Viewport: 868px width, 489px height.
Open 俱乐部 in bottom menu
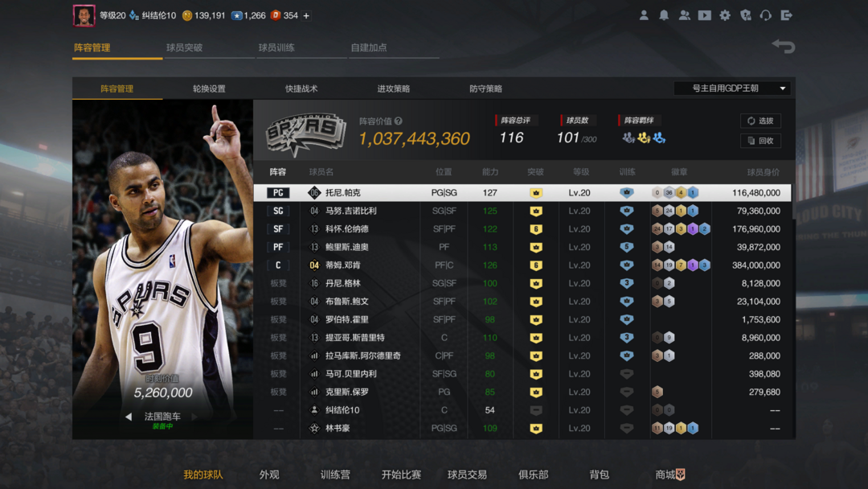533,475
